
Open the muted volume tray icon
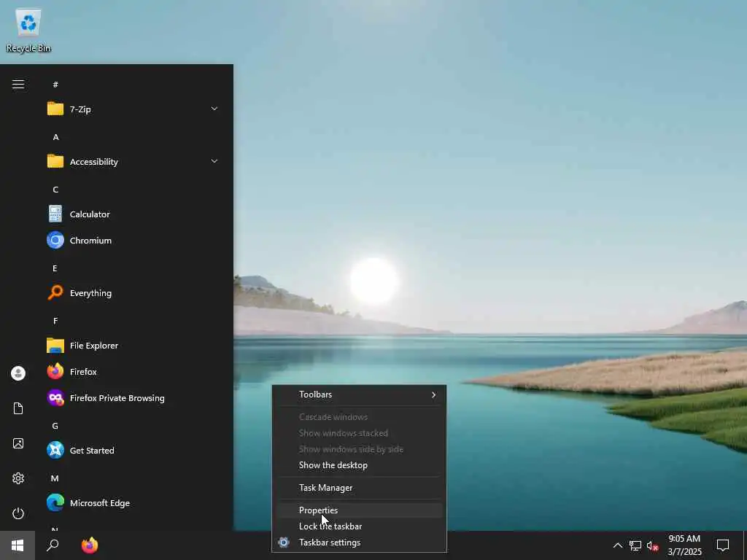point(652,545)
